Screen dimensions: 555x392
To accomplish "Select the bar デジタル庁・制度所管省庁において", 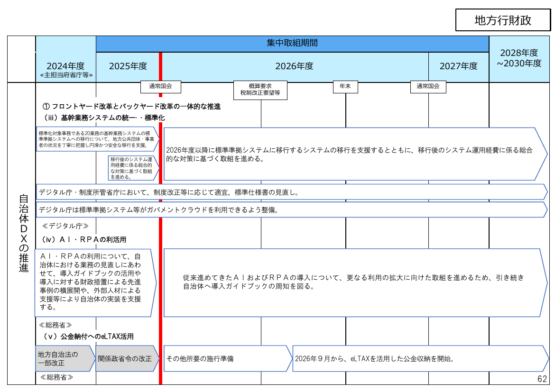I will click(x=292, y=192).
